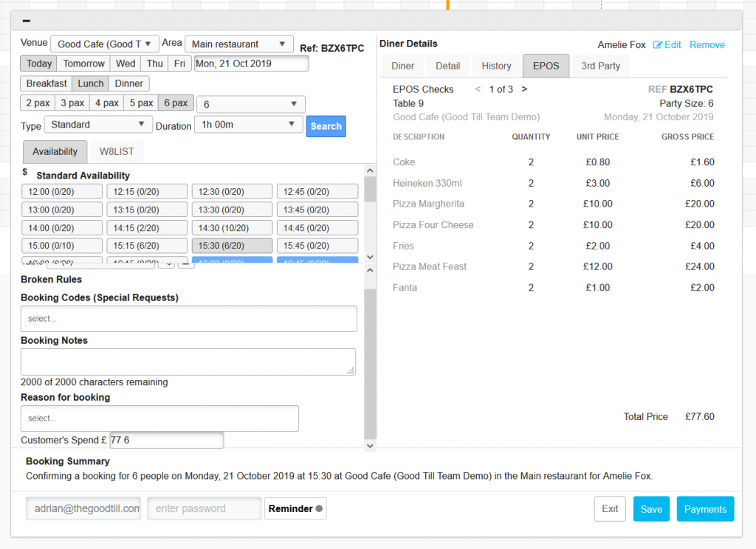Click availability scrollbar down arrow
The image size is (756, 549).
pyautogui.click(x=370, y=257)
